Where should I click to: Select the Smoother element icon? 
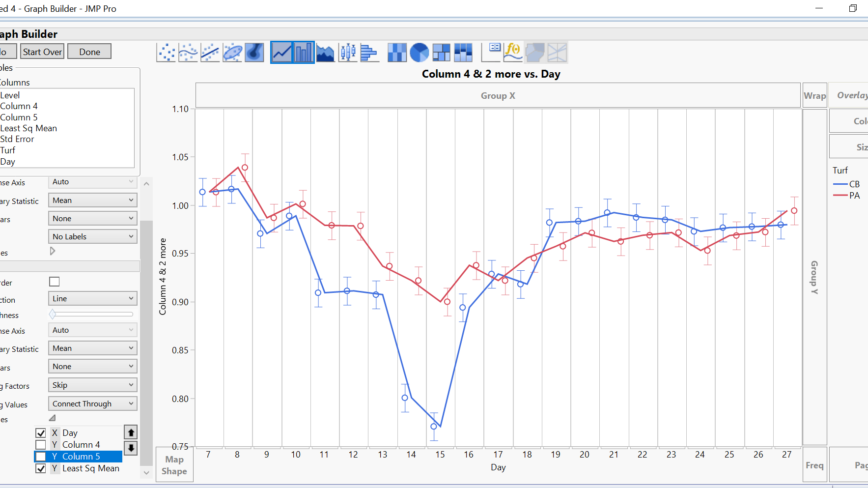click(x=188, y=52)
